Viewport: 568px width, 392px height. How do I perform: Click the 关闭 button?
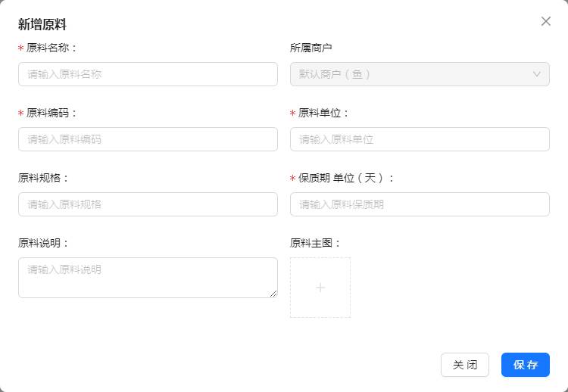click(465, 365)
